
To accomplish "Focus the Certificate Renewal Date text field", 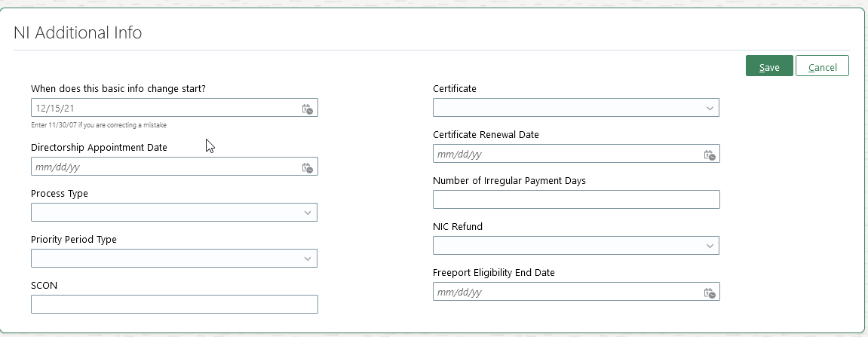I will [566, 155].
